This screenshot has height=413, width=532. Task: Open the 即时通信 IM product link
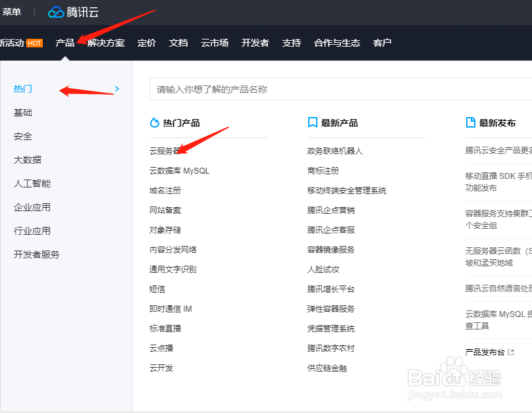point(171,308)
